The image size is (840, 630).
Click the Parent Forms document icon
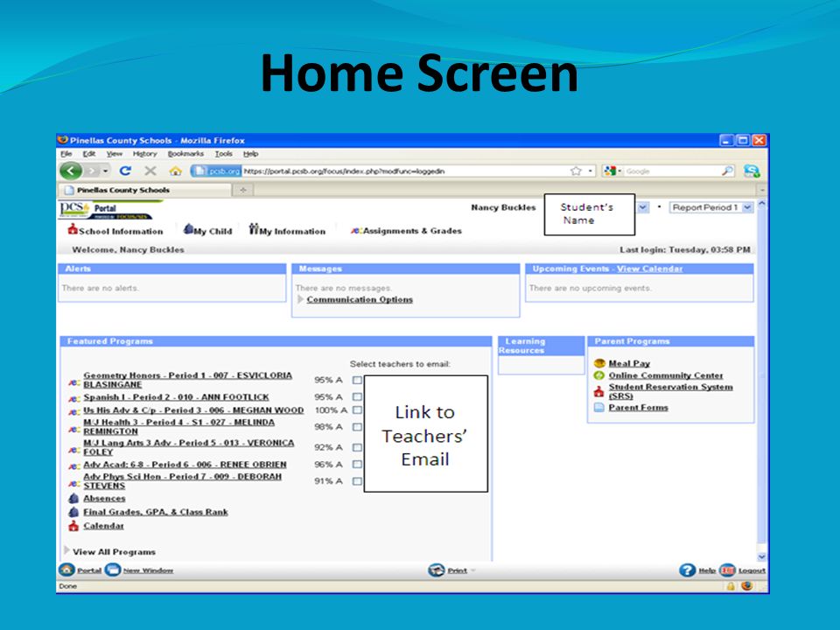click(599, 408)
